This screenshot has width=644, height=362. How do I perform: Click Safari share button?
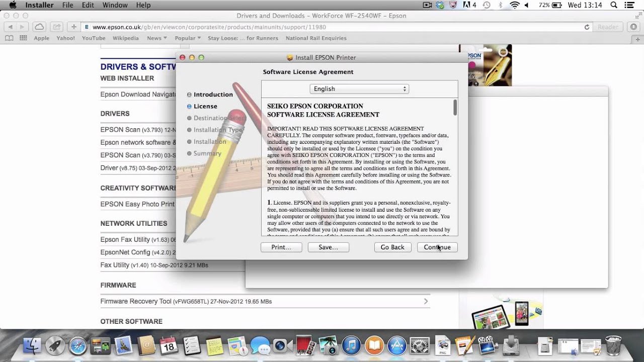(56, 27)
